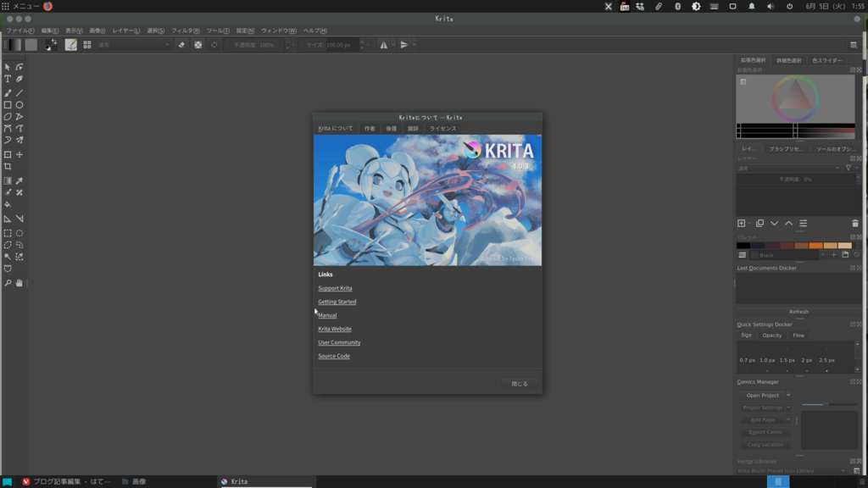
Task: Toggle eraser mode in toolbar
Action: 181,45
